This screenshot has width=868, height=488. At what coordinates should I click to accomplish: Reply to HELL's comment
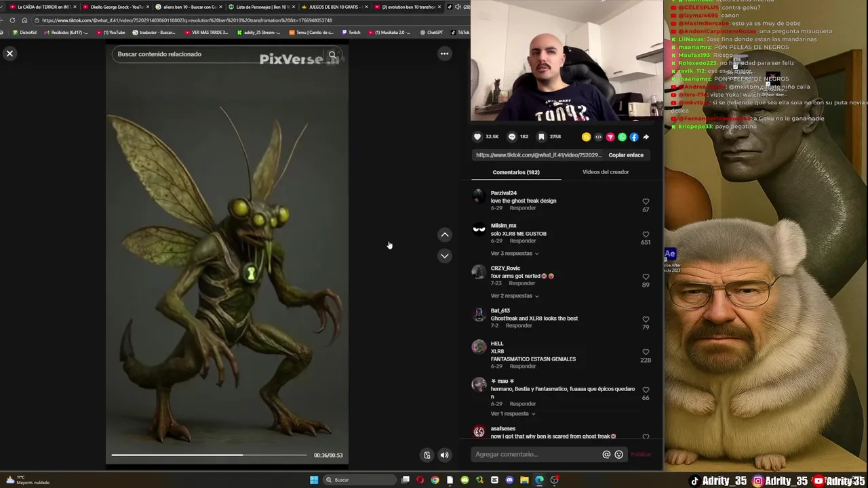pos(523,366)
